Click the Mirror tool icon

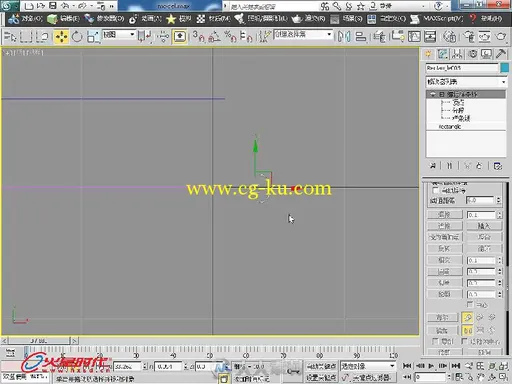(x=344, y=37)
